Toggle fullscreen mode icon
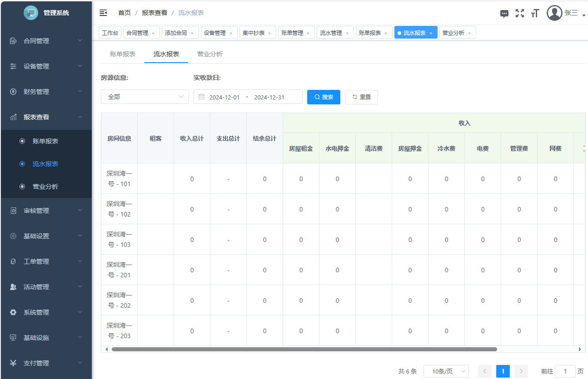The width and height of the screenshot is (588, 379). point(519,13)
